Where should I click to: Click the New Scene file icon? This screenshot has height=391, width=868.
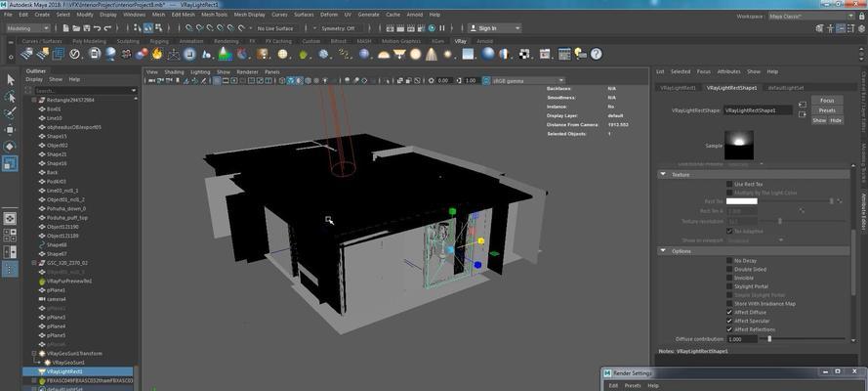[x=65, y=27]
